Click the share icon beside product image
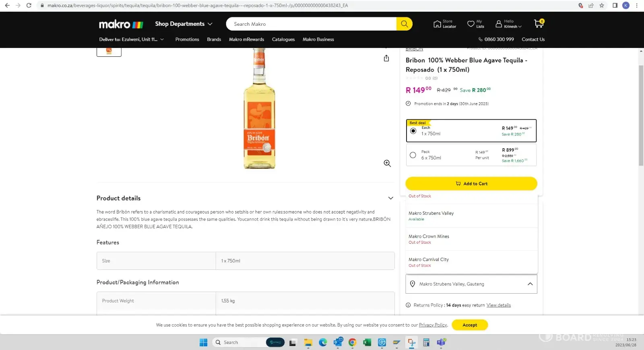The height and width of the screenshot is (350, 644). [386, 58]
